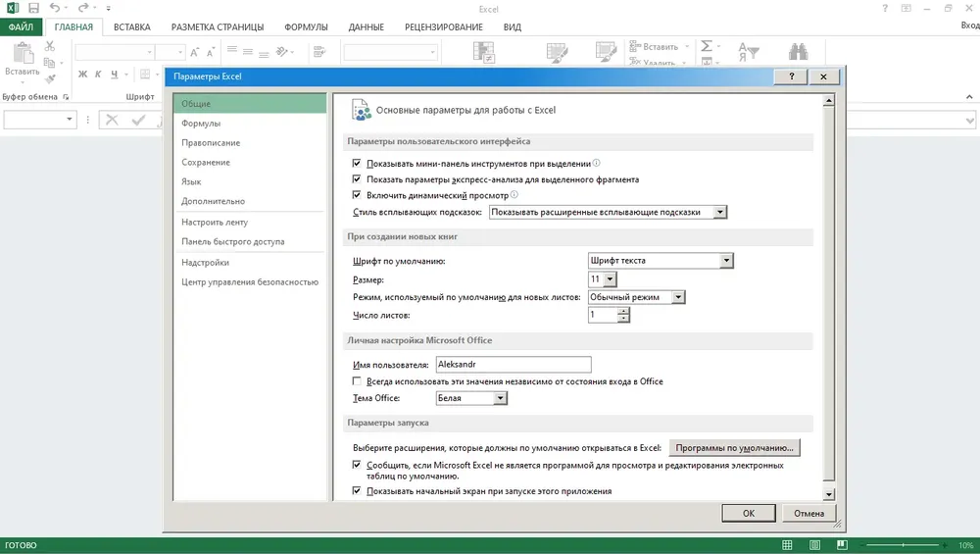Switch to Page Layout view in status bar
This screenshot has width=980, height=554.
coord(815,545)
